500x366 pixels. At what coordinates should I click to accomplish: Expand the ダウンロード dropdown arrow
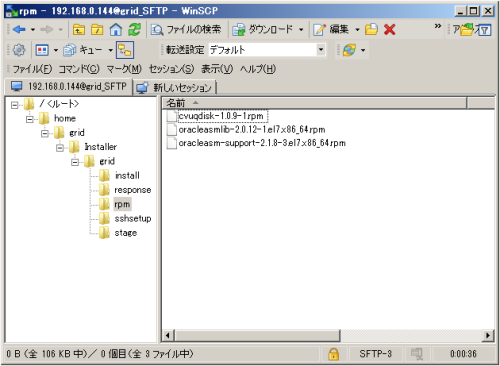tap(301, 30)
